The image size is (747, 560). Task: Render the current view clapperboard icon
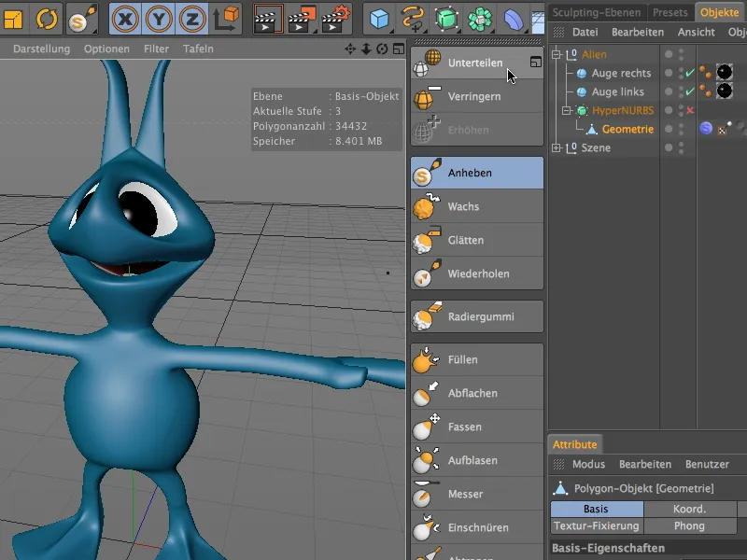[x=268, y=19]
